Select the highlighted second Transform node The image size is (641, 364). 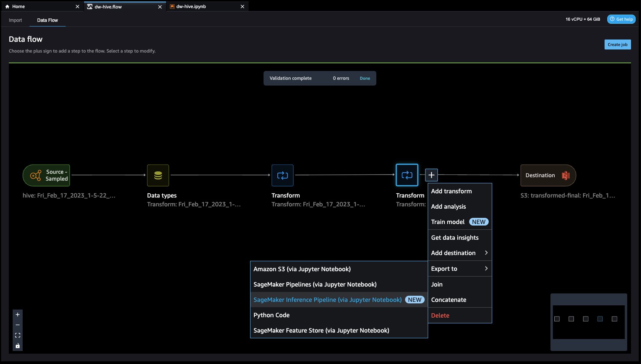point(407,175)
